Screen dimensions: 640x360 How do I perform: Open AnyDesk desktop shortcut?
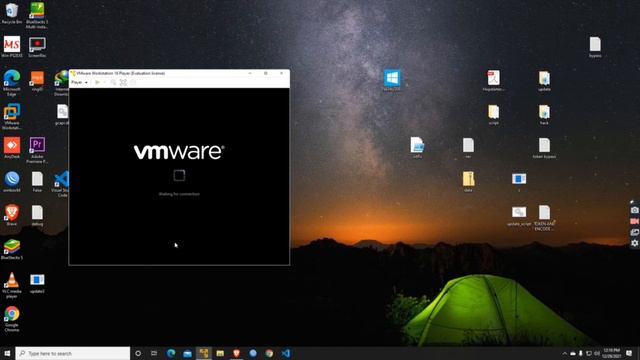[x=12, y=148]
